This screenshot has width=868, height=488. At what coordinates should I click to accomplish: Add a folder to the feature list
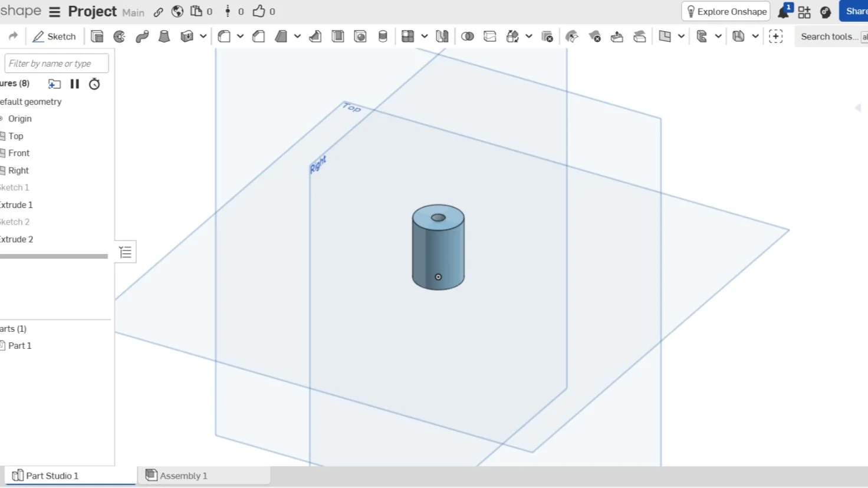tap(54, 84)
